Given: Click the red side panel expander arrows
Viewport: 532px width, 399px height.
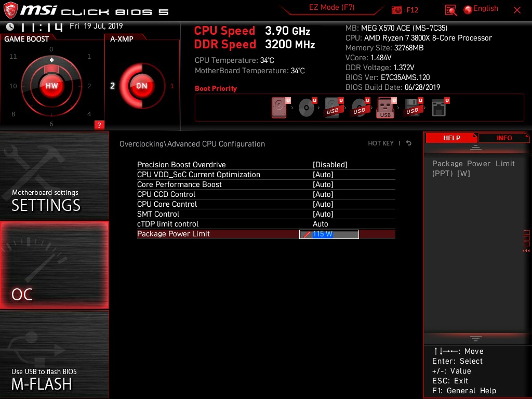Looking at the screenshot, I should tap(526, 251).
